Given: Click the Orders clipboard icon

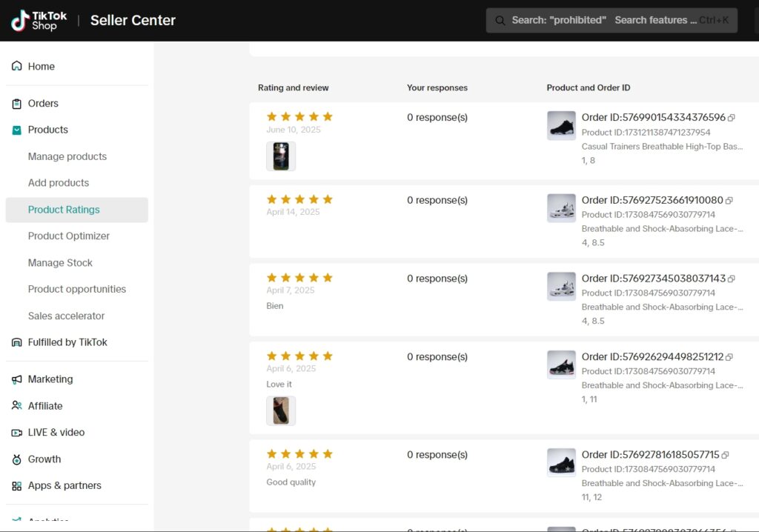Looking at the screenshot, I should pyautogui.click(x=16, y=104).
